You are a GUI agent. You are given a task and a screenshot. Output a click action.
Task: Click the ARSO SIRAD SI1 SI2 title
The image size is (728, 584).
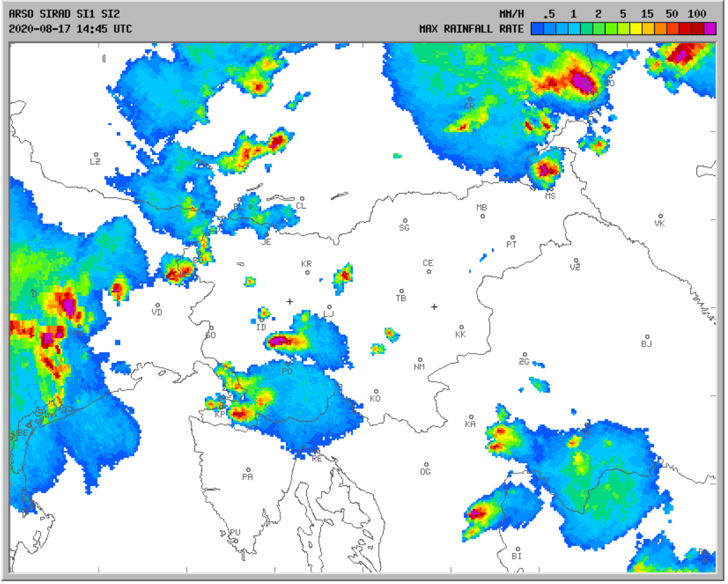[64, 14]
